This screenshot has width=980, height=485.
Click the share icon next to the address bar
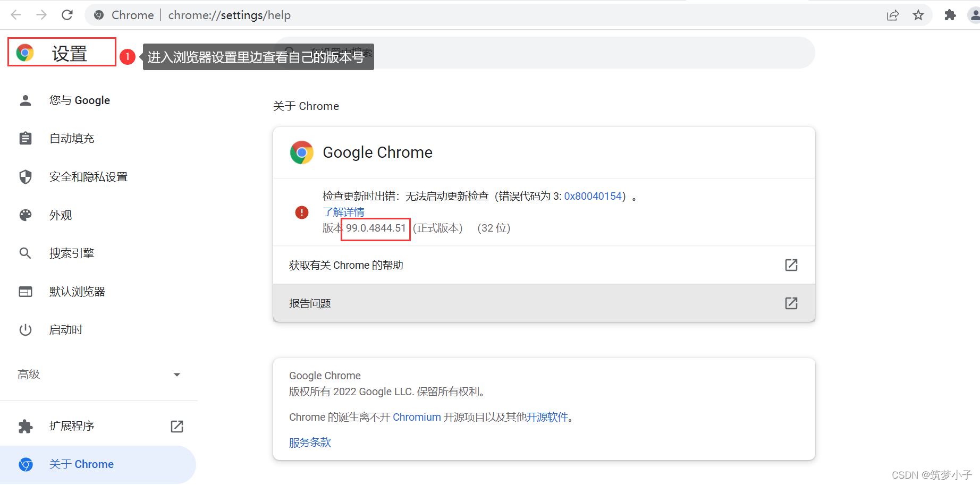[893, 15]
